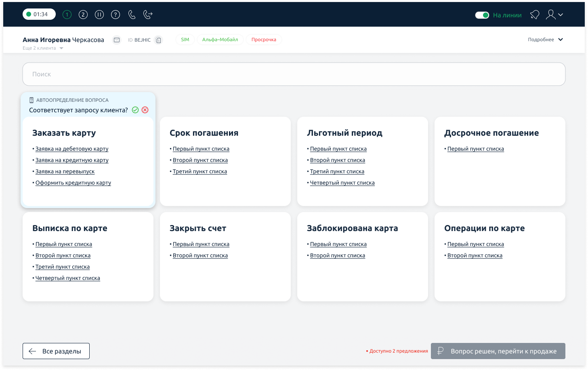The height and width of the screenshot is (370, 588).
Task: Click 'Вопрос решен, перейти к продаже' button
Action: (498, 351)
